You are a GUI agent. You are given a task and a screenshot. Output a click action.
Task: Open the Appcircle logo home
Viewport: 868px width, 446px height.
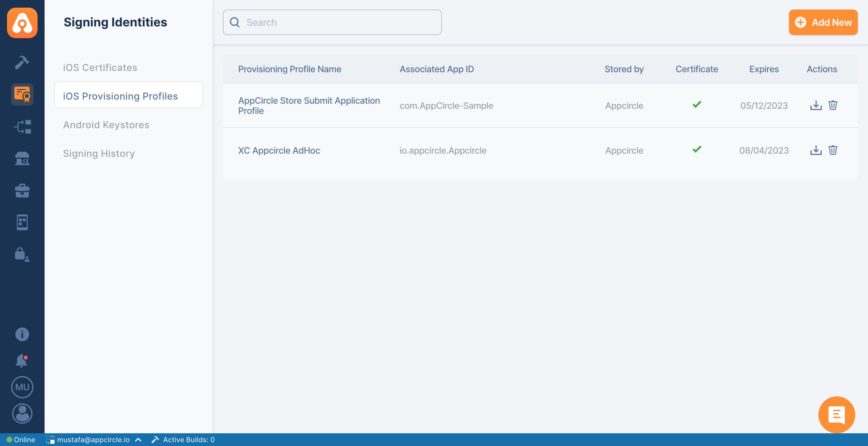(x=22, y=23)
